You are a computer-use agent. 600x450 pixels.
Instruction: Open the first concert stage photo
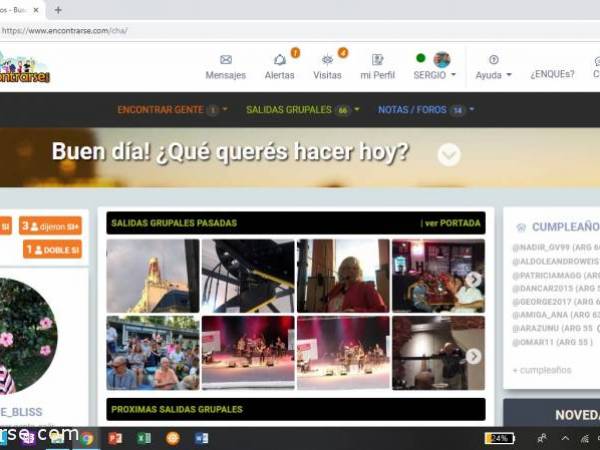248,353
